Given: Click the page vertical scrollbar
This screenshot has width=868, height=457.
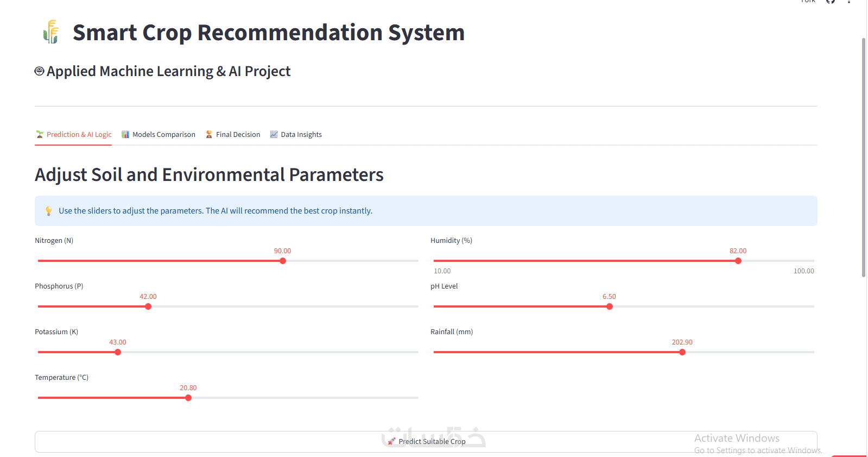Looking at the screenshot, I should (x=864, y=158).
